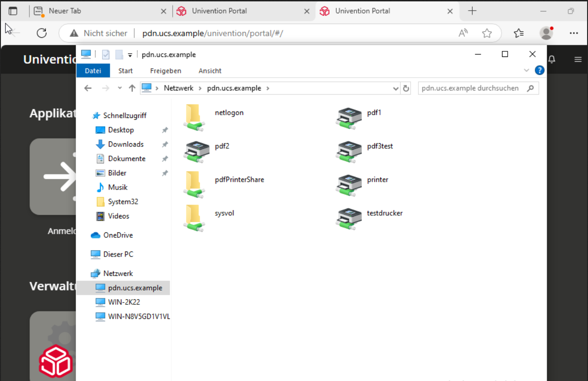Open a new browser tab
The image size is (588, 381).
point(472,11)
